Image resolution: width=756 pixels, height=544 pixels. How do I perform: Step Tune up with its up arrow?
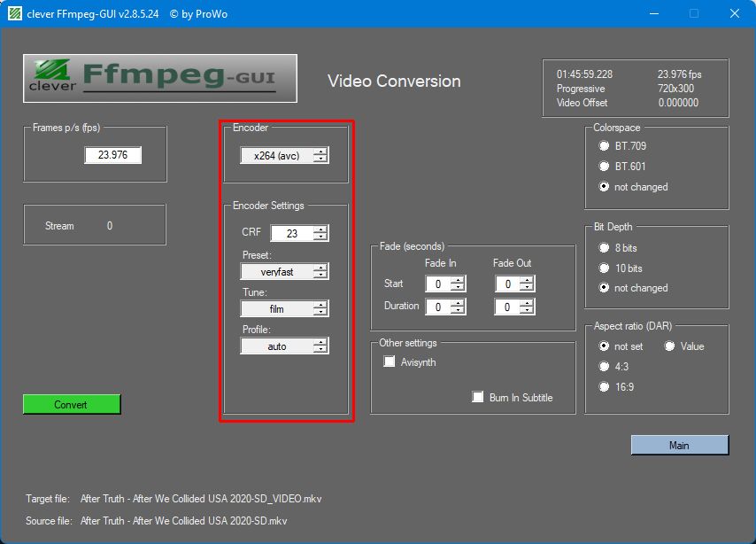tap(320, 304)
